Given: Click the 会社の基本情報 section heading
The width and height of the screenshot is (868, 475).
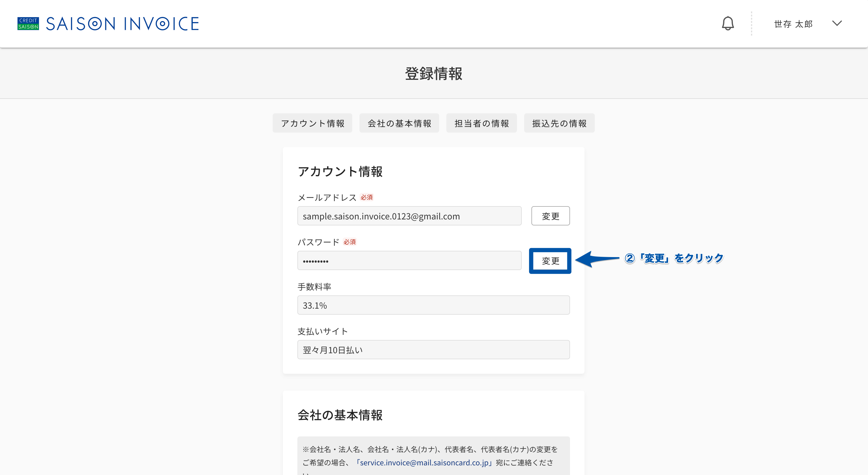Looking at the screenshot, I should click(340, 415).
